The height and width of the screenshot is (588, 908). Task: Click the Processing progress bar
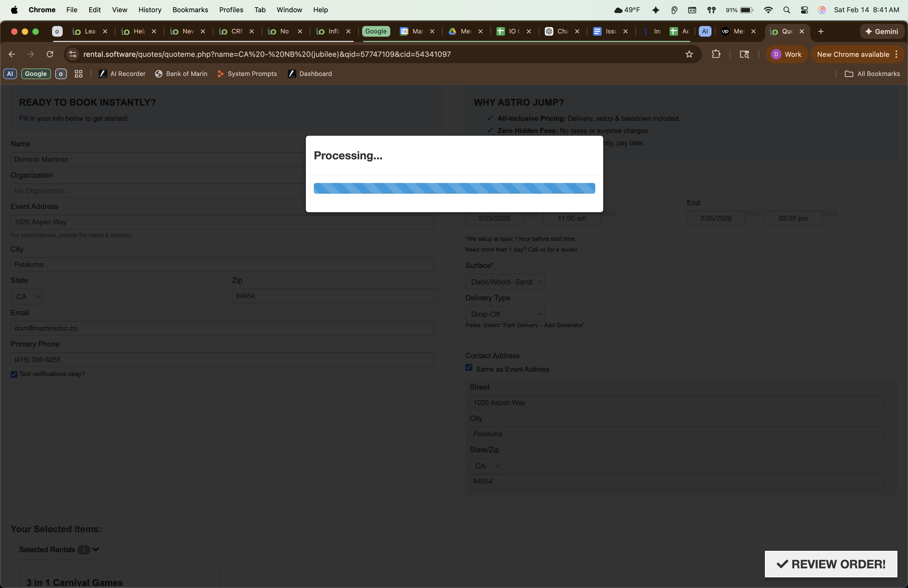click(x=454, y=188)
